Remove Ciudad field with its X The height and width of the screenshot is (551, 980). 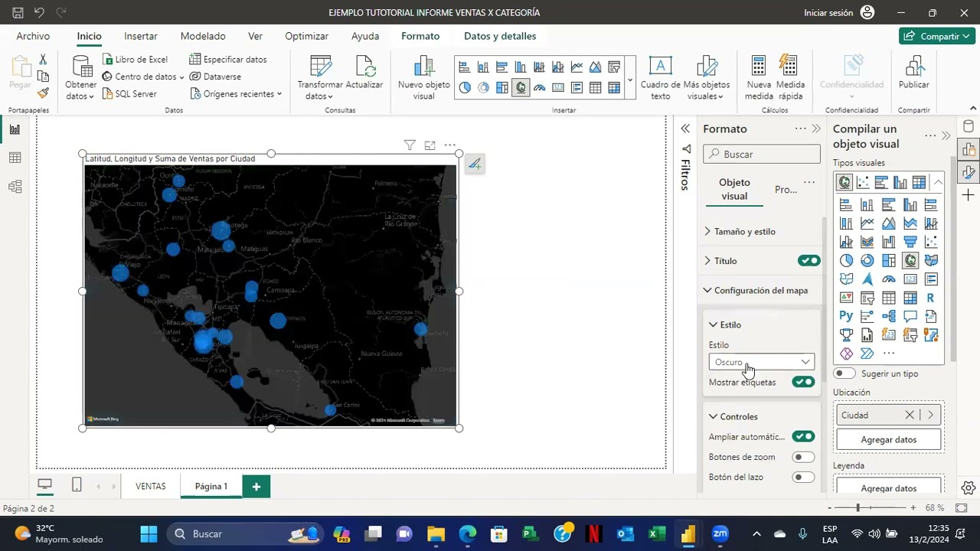pyautogui.click(x=910, y=415)
